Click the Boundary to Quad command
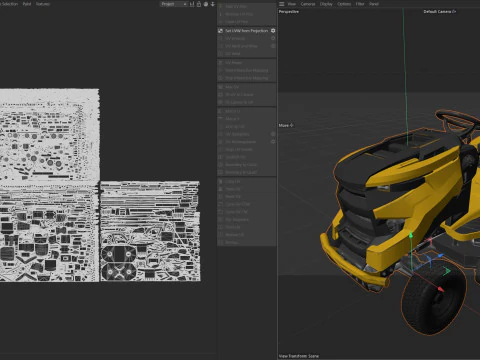Image resolution: width=480 pixels, height=360 pixels. tap(241, 172)
